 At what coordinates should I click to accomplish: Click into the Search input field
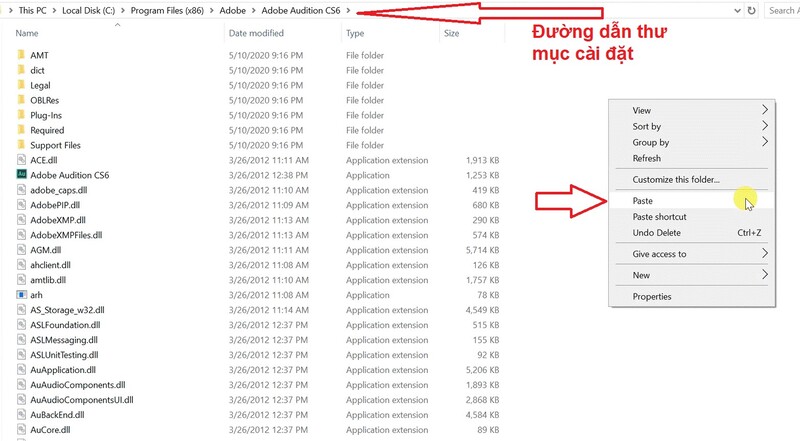coord(782,10)
